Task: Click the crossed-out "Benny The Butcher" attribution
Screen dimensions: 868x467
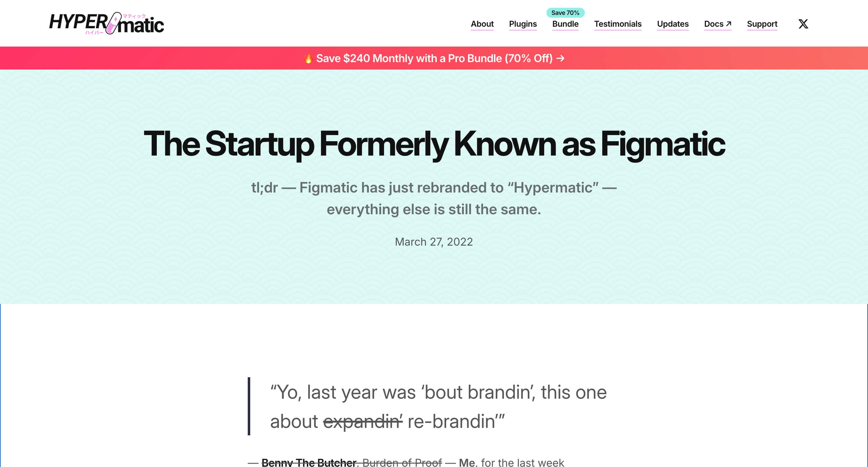Action: 309,462
